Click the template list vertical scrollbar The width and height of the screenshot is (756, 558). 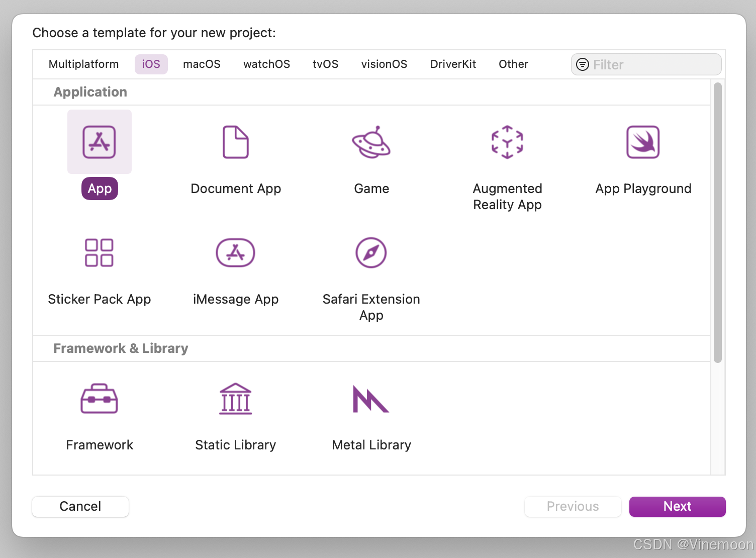click(x=718, y=222)
